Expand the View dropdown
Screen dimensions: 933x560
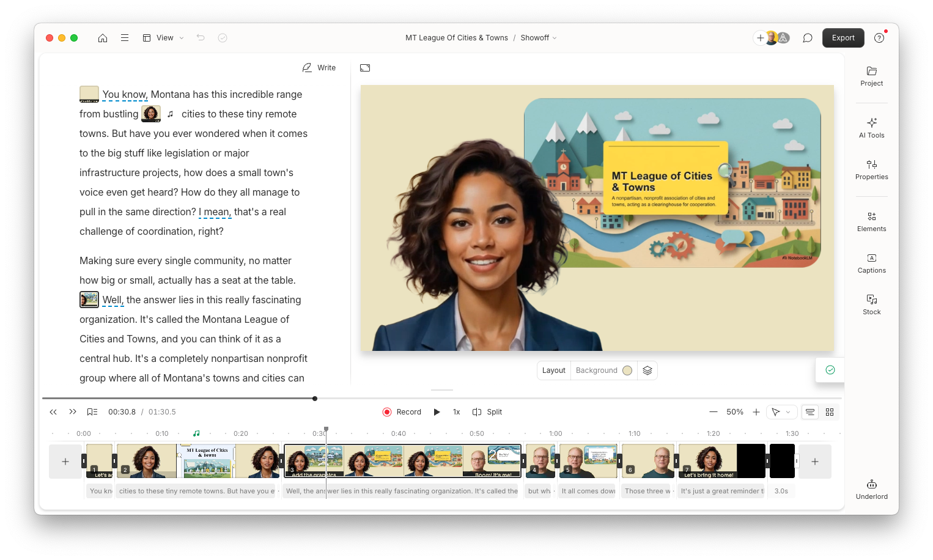click(x=163, y=38)
